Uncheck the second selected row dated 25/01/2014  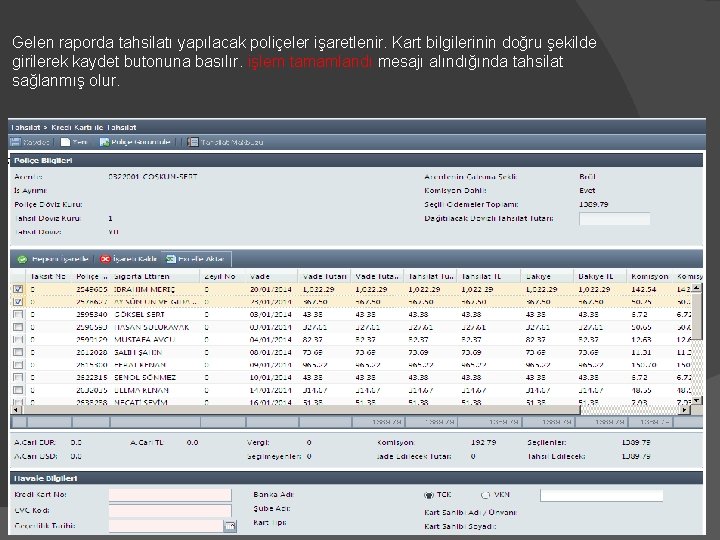coord(18,302)
